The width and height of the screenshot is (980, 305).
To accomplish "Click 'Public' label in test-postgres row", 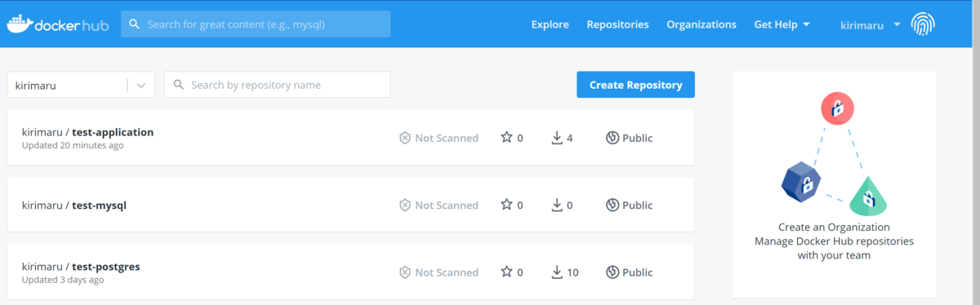I will click(638, 272).
